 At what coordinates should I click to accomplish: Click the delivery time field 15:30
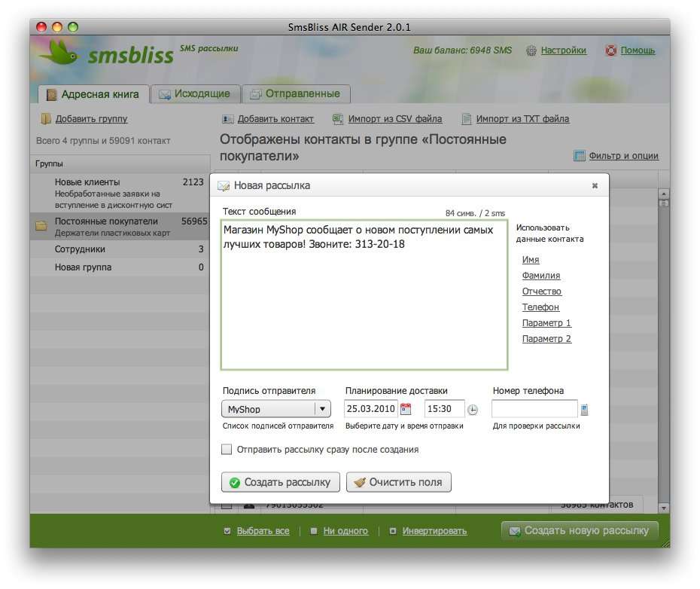click(445, 408)
